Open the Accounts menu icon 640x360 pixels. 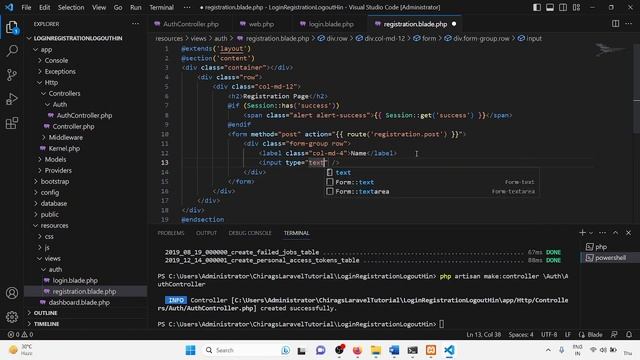pos(12,293)
